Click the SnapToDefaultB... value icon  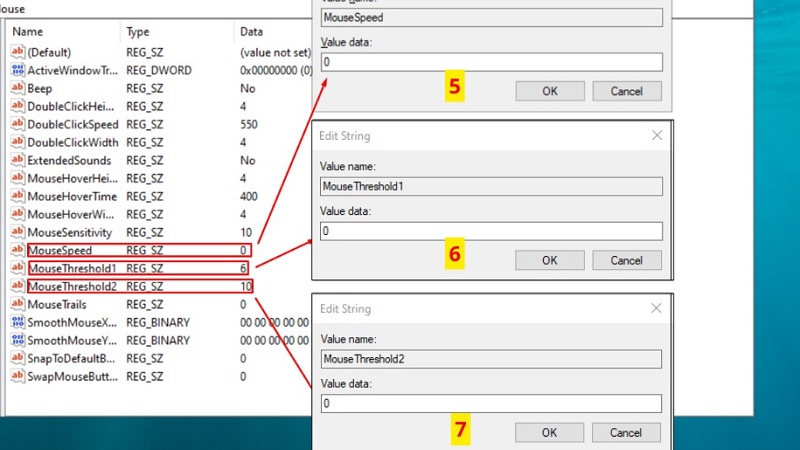[x=17, y=358]
